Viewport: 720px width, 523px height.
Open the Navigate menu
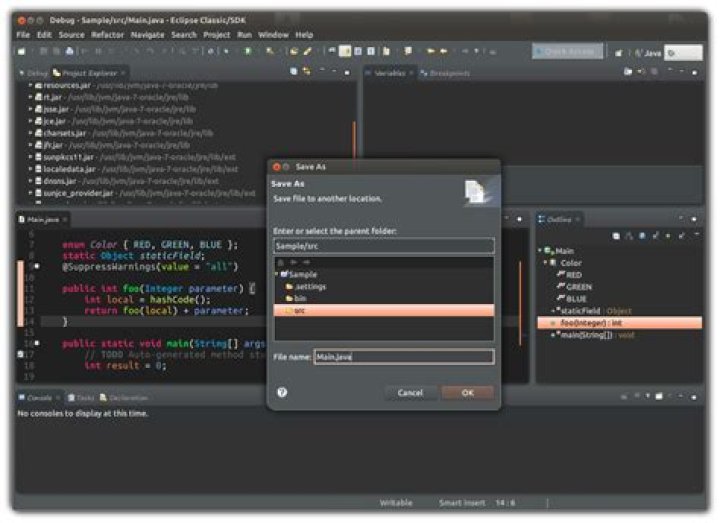(x=147, y=35)
